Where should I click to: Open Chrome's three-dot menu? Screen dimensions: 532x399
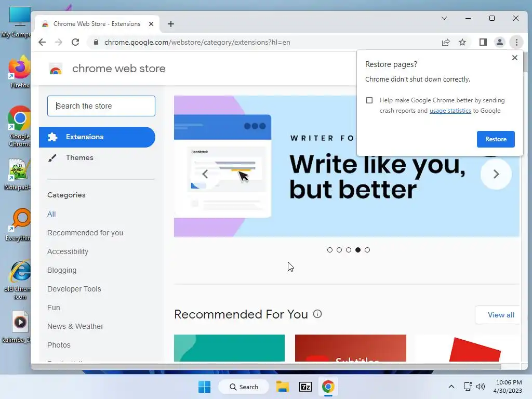[516, 42]
